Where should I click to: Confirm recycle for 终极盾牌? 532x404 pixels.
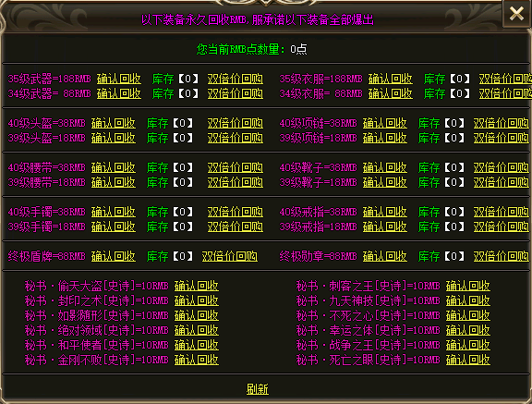point(114,256)
